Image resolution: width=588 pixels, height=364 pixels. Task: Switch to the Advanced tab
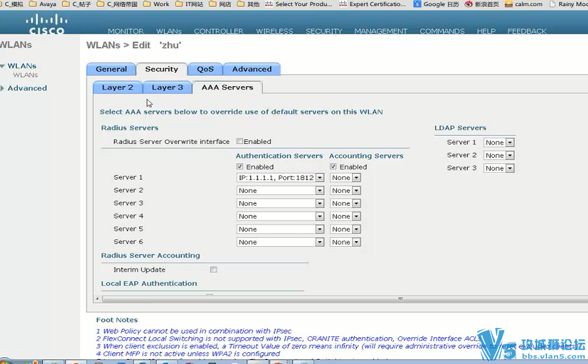[252, 69]
